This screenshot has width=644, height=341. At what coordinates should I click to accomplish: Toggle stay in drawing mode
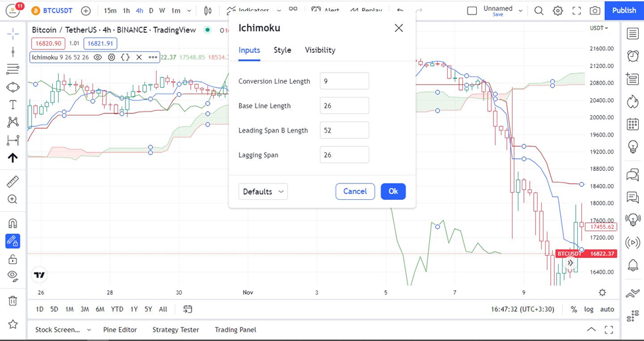13,241
